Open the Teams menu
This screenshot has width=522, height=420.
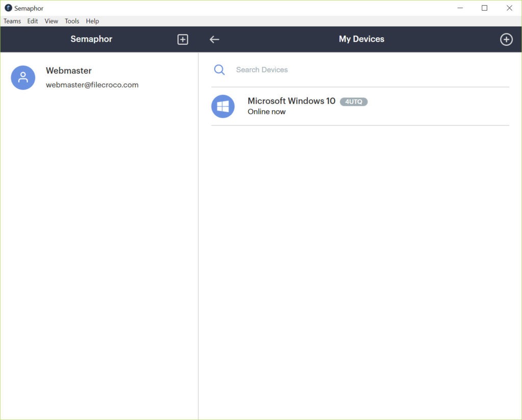coord(12,21)
